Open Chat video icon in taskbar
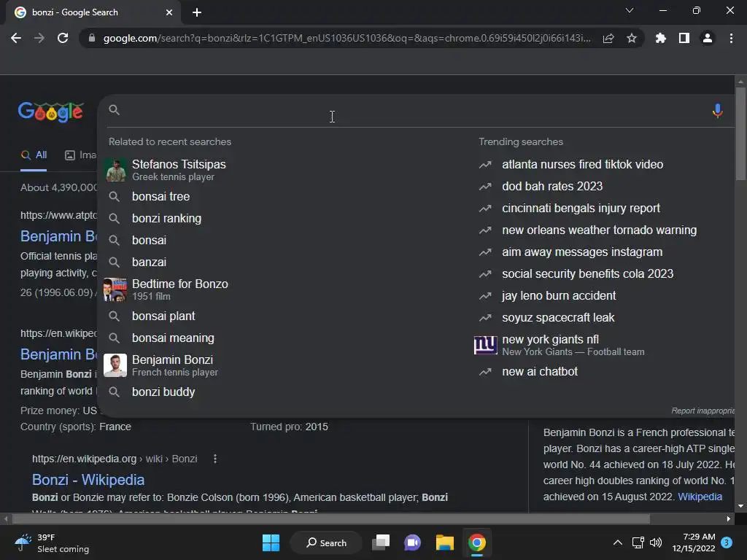 [413, 542]
